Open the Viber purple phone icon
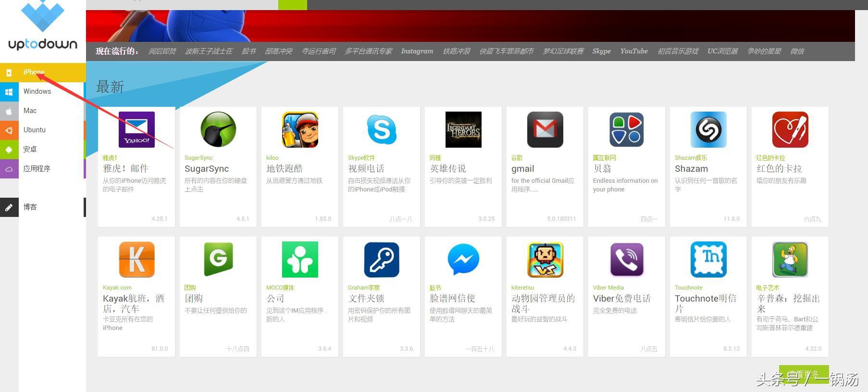Viewport: 868px width, 392px height. (627, 259)
